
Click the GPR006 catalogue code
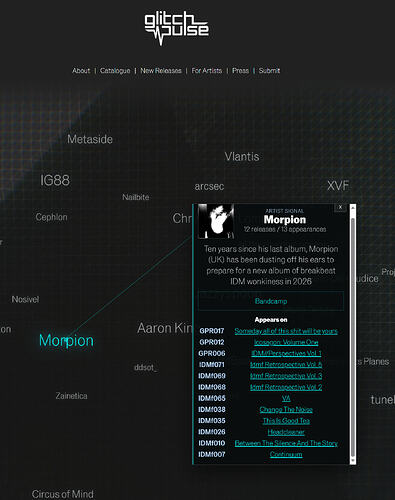click(212, 353)
